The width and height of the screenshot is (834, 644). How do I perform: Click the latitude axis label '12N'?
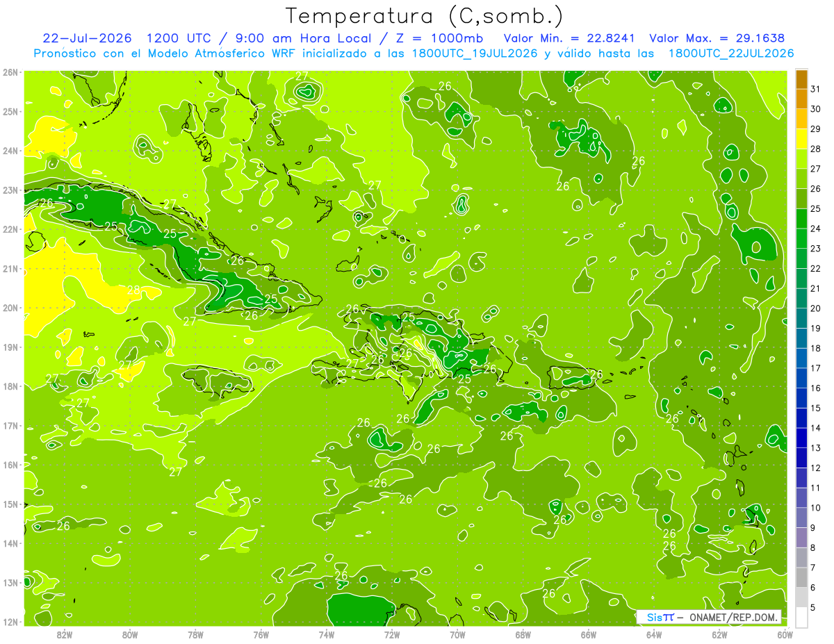point(10,622)
